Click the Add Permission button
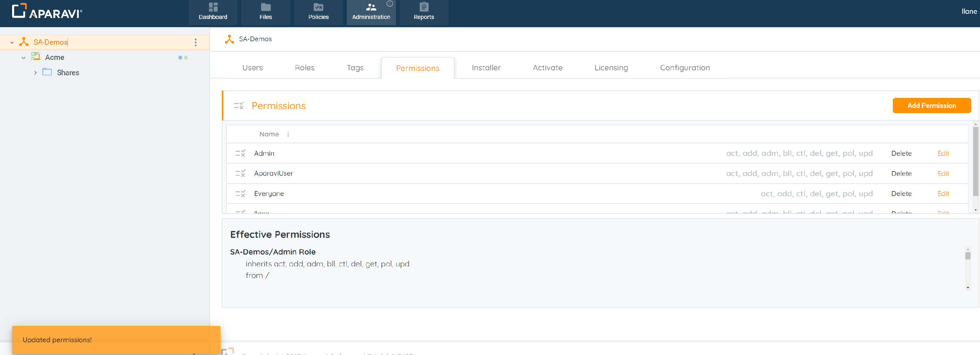 click(x=931, y=105)
